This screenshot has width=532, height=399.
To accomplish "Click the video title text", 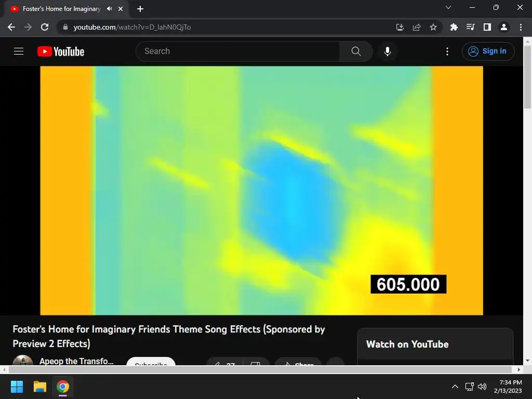I will pos(169,336).
